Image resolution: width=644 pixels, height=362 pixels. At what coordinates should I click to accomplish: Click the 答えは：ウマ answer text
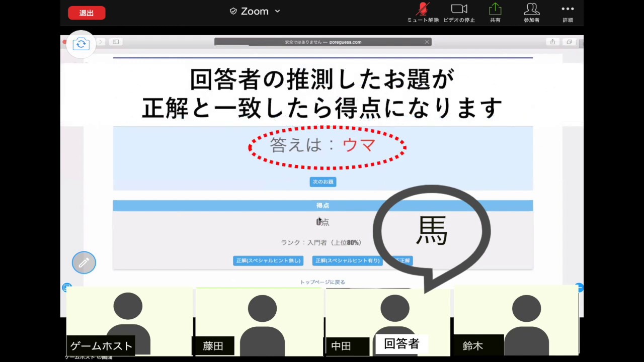point(323,145)
